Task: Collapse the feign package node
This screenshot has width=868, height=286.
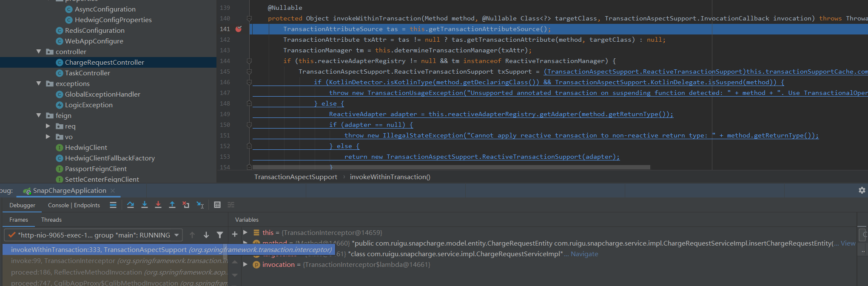Action: [x=39, y=115]
